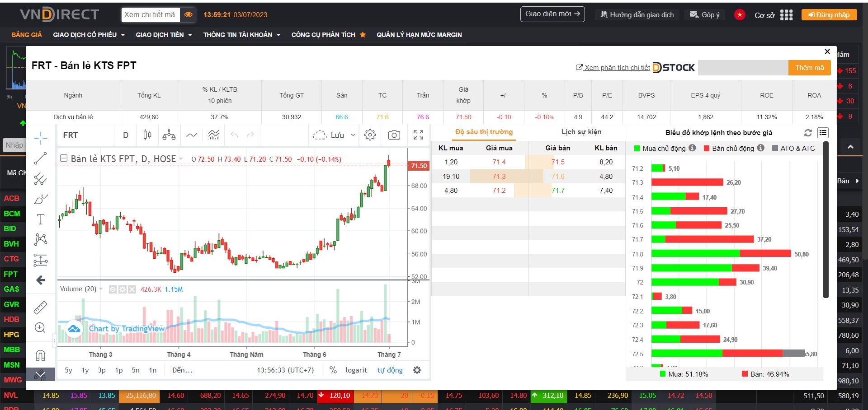Open CÔNG CỤ PHÂN TÍCH menu
The width and height of the screenshot is (868, 410).
coord(328,35)
